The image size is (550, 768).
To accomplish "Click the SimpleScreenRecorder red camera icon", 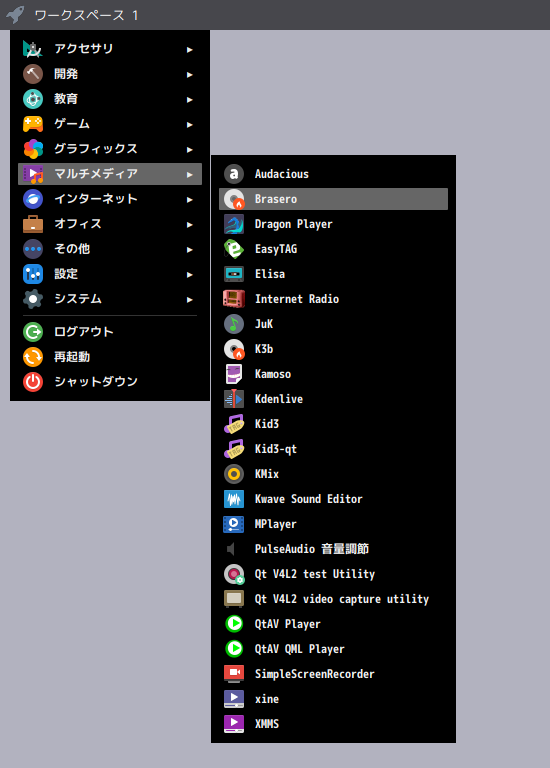I will [234, 673].
